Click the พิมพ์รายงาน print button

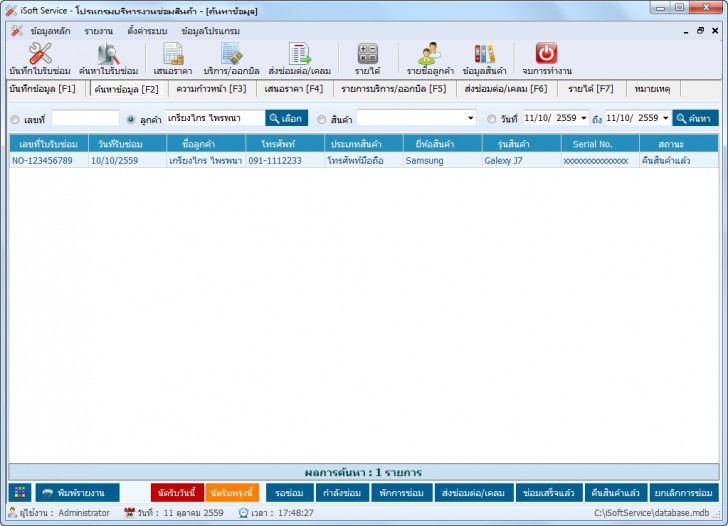78,493
